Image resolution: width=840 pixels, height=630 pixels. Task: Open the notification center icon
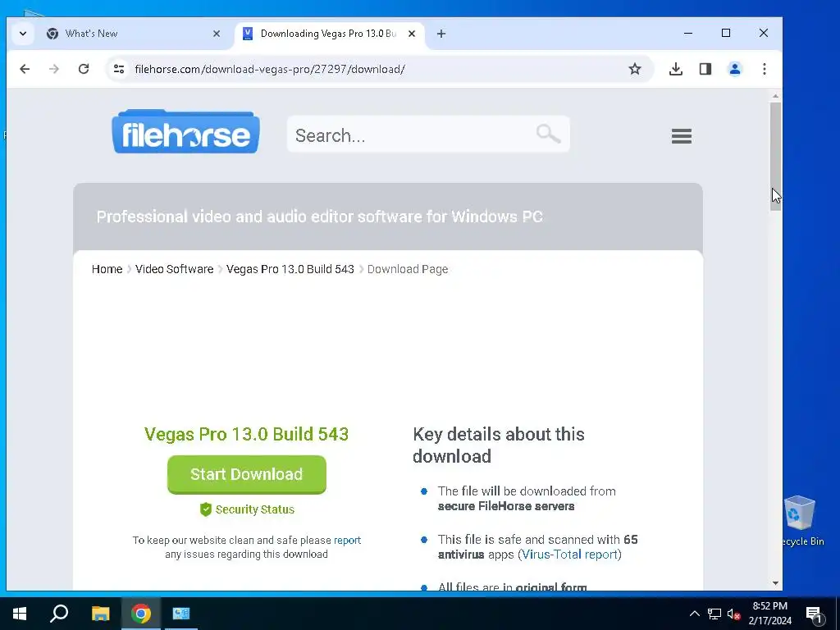[814, 614]
